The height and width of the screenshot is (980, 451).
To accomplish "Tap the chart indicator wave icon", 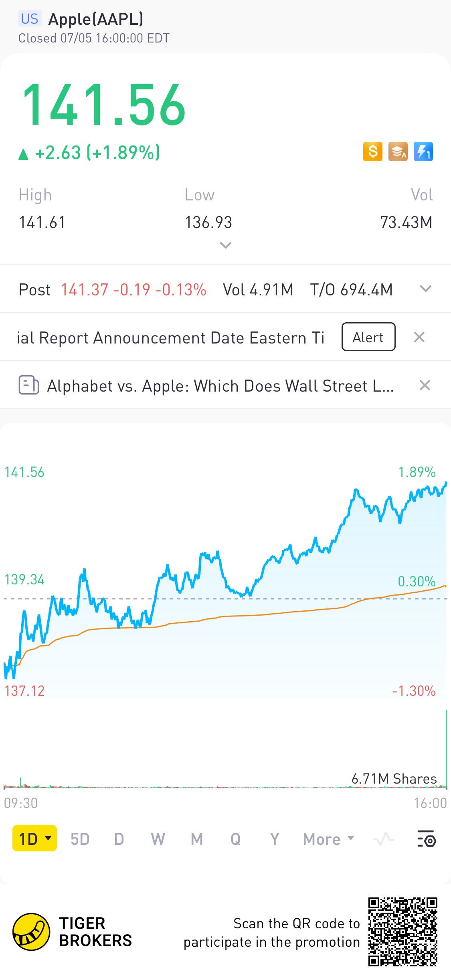I will [x=384, y=839].
